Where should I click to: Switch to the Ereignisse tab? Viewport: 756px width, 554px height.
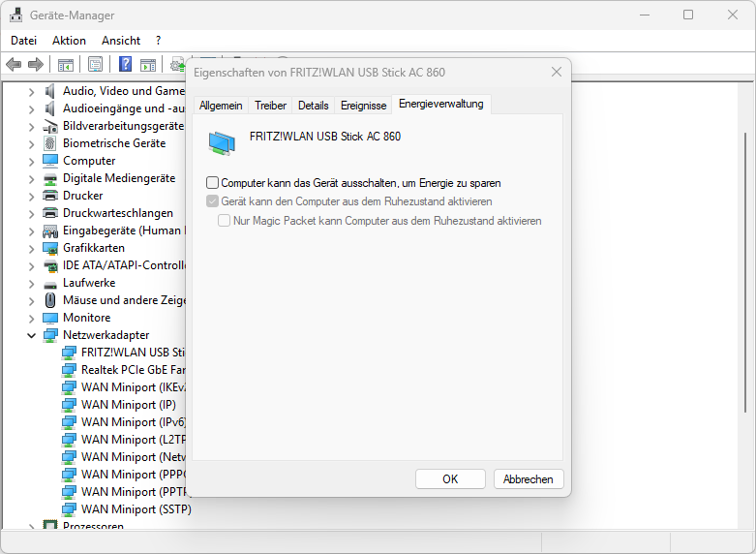point(364,106)
